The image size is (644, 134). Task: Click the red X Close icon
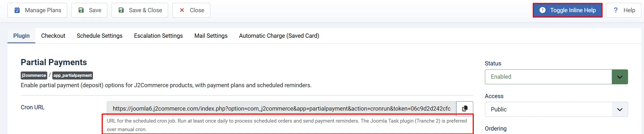pyautogui.click(x=182, y=10)
